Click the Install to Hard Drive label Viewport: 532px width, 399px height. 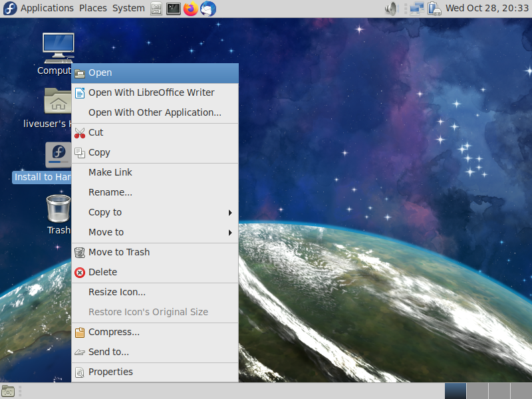coord(42,177)
